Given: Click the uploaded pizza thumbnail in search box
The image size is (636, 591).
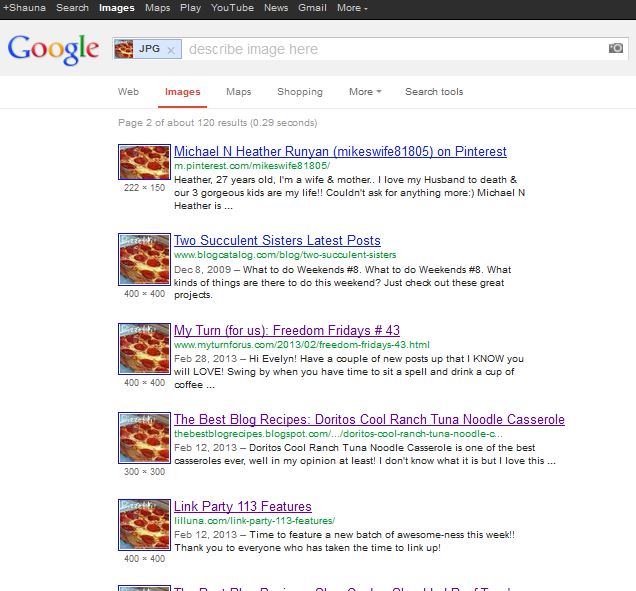Looking at the screenshot, I should (124, 49).
